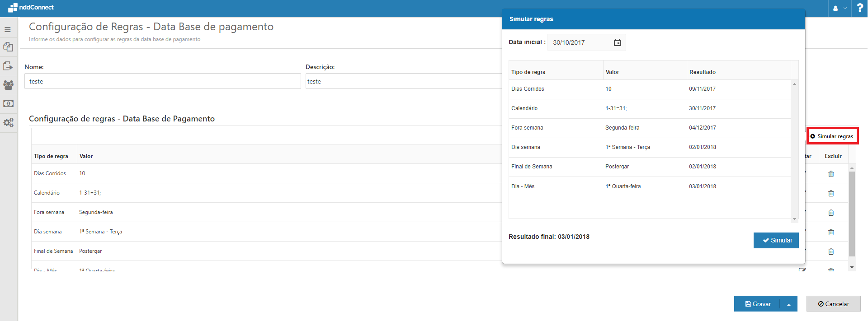Click the Gravar save button
Viewport: 868px width, 321px height.
point(758,304)
